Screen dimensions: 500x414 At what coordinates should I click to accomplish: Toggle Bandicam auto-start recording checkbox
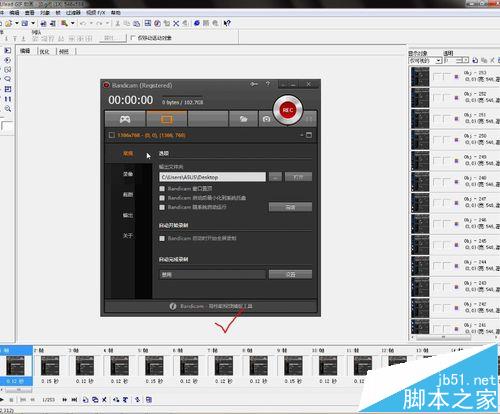[x=162, y=238]
